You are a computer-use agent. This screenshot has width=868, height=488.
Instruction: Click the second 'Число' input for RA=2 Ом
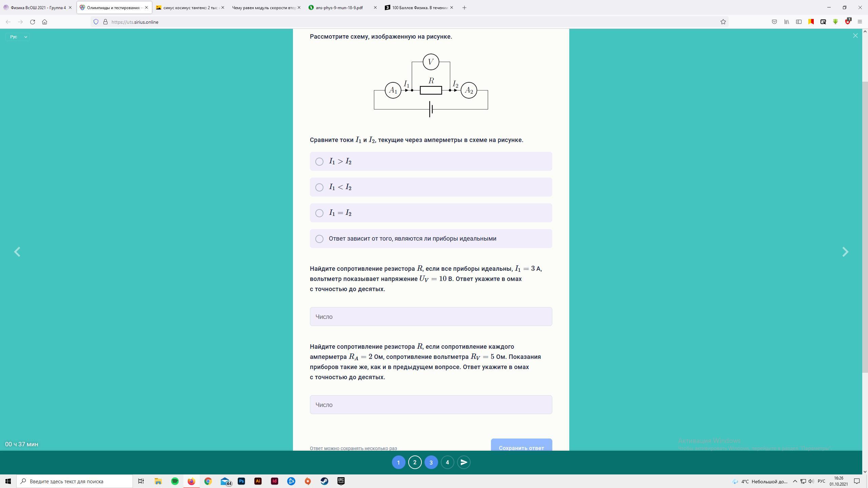(x=431, y=405)
